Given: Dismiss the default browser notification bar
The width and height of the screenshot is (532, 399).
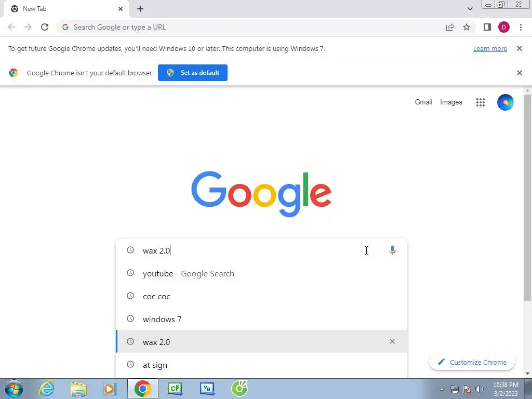Looking at the screenshot, I should (520, 73).
